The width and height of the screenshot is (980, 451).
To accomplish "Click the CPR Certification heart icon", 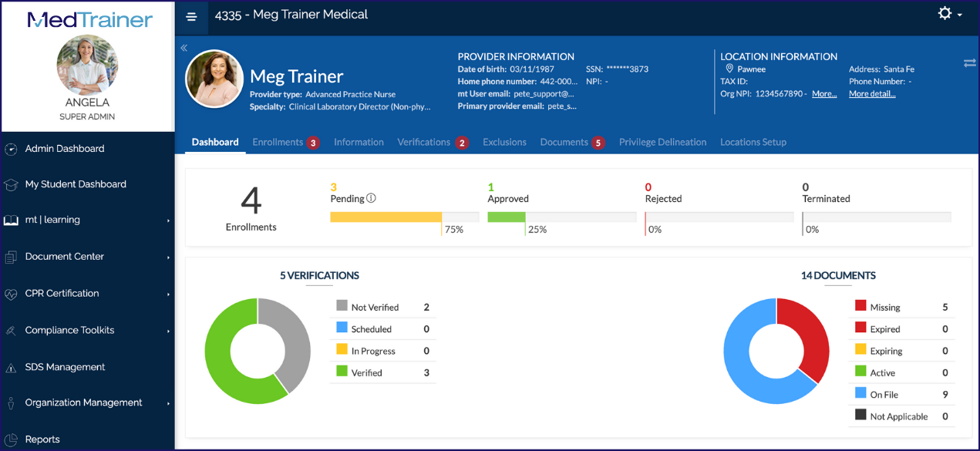I will (x=11, y=294).
